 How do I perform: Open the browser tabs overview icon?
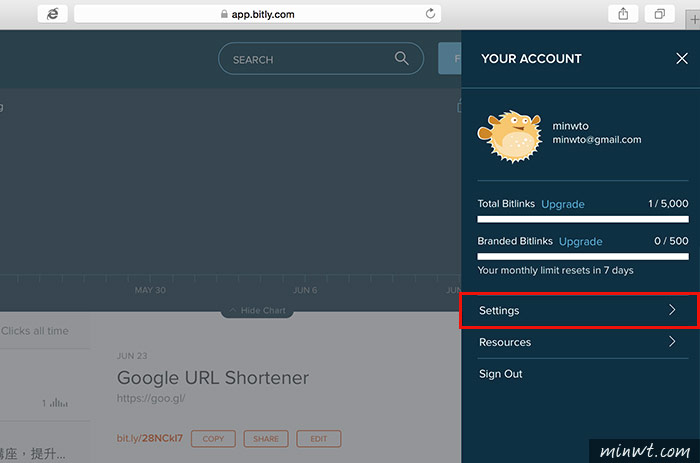tap(659, 14)
